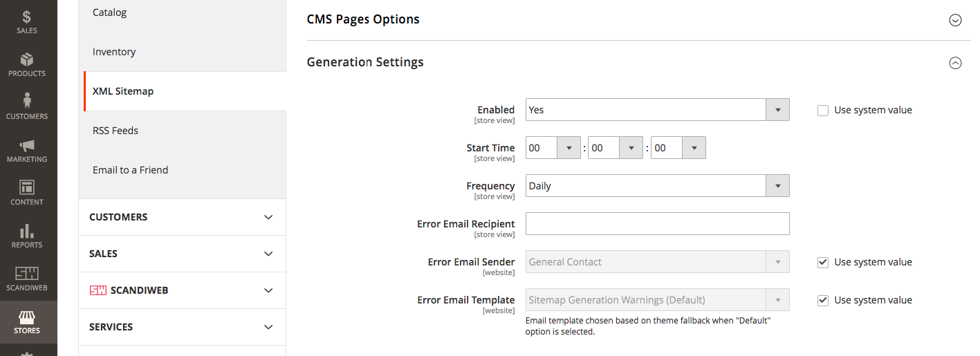Open the Content menu icon
980x356 pixels.
pos(28,193)
